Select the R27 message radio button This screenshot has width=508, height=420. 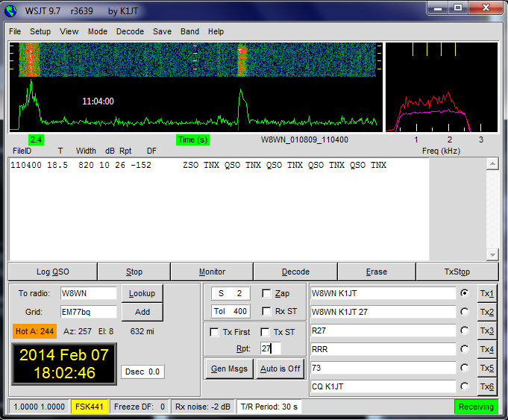465,330
